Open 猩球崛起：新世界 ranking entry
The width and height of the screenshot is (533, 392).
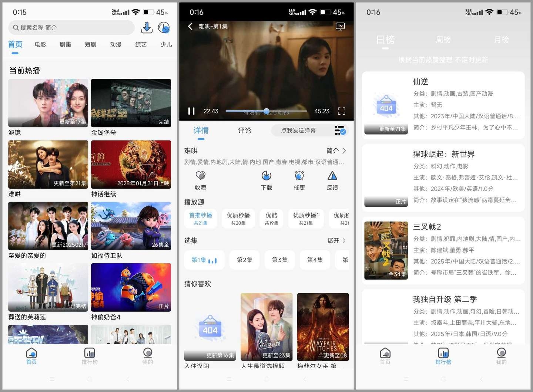point(443,178)
